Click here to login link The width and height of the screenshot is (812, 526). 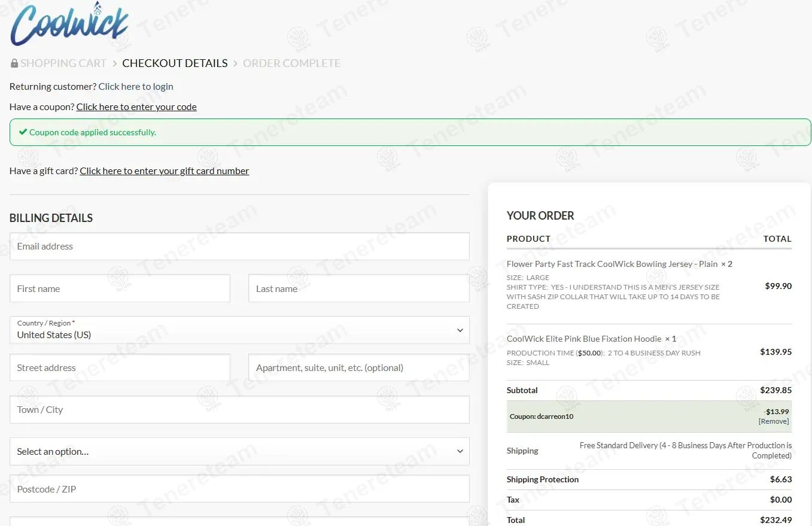136,87
